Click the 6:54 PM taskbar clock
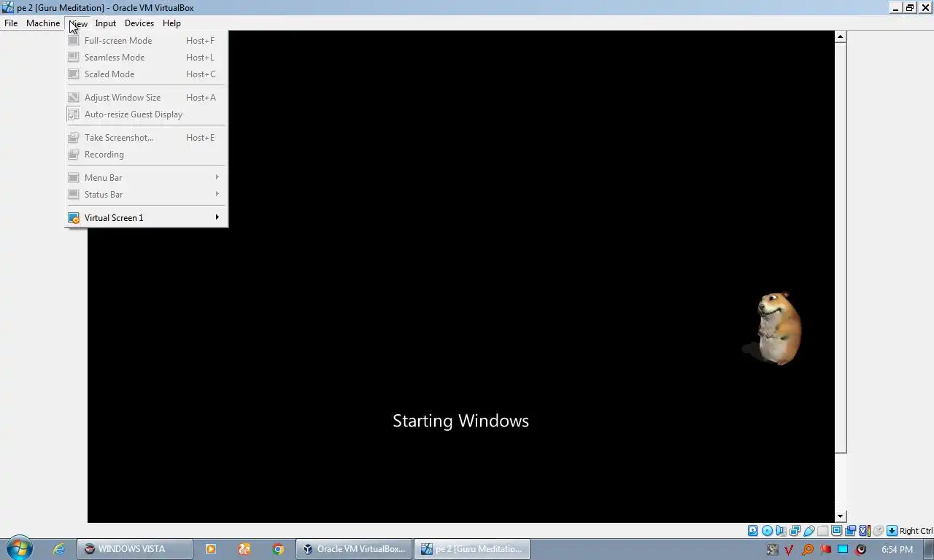This screenshot has width=934, height=560. click(897, 550)
